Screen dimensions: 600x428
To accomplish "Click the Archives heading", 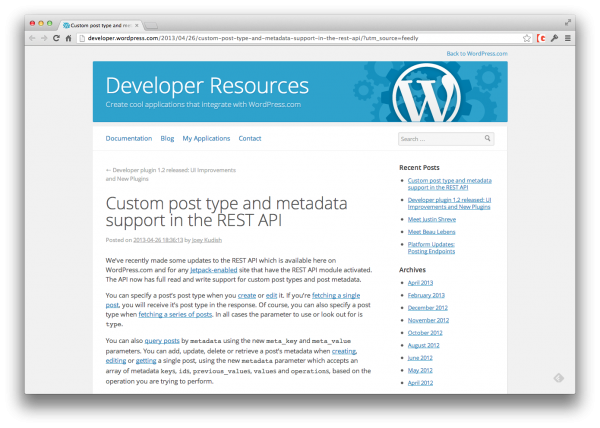I will 412,270.
